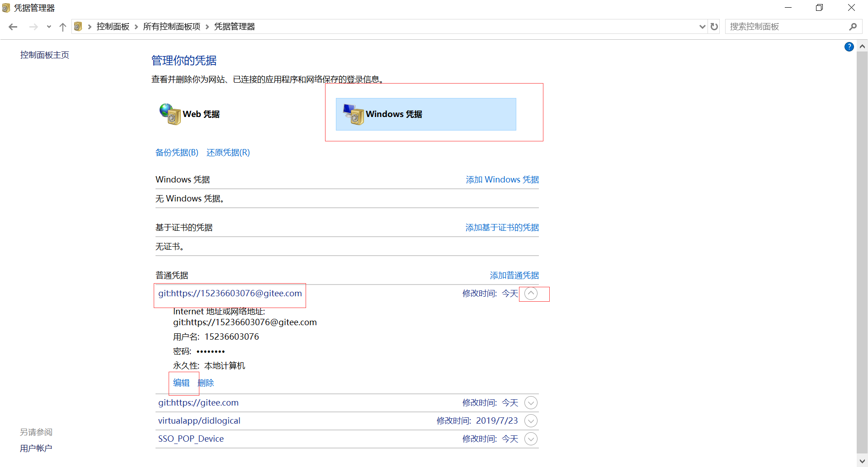Click the vertical scrollbar thumb

pyautogui.click(x=862, y=252)
